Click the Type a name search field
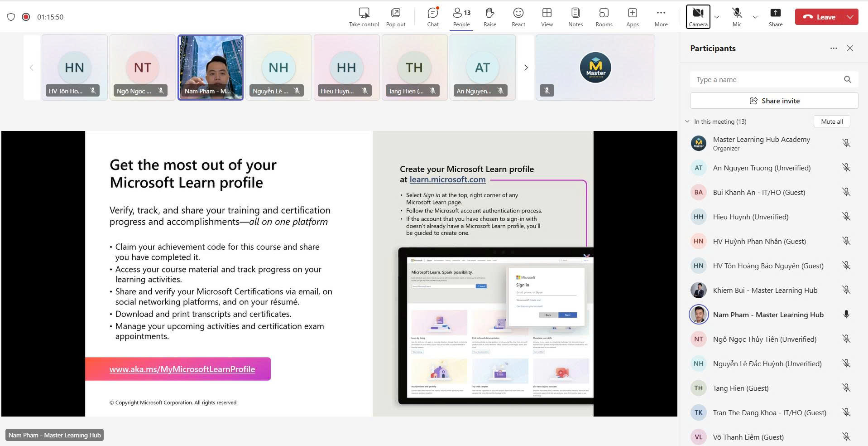This screenshot has height=446, width=868. (765, 80)
